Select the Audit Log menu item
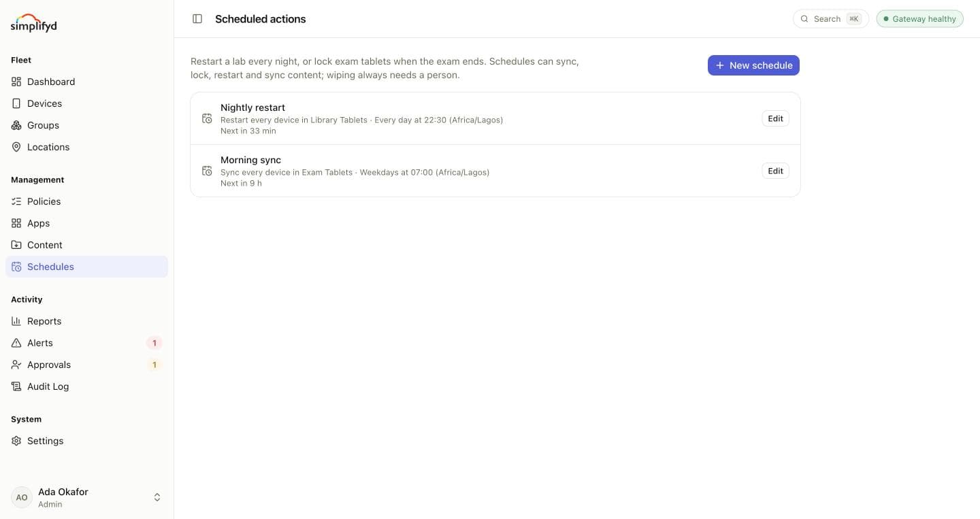 point(86,386)
